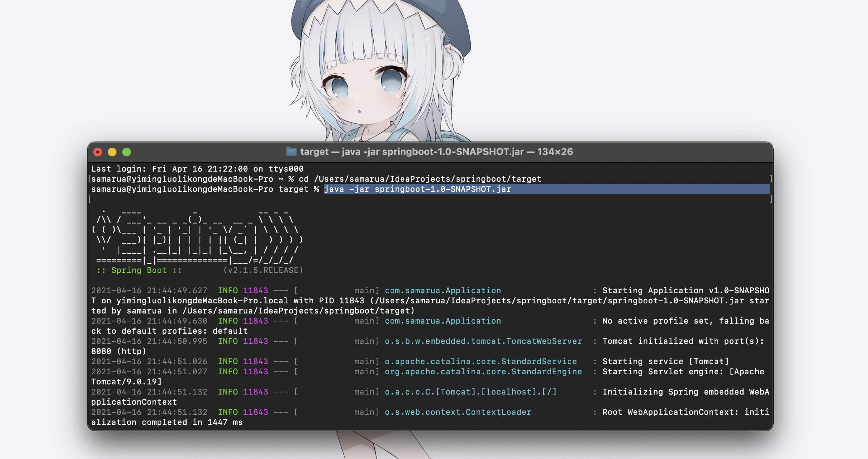Close the Terminal window with the red button
The height and width of the screenshot is (459, 868).
click(98, 152)
